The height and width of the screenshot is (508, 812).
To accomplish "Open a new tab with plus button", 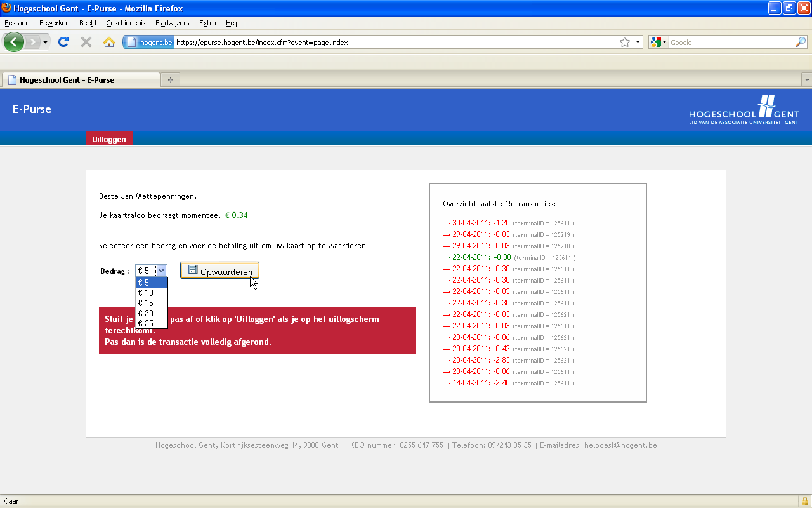I will (171, 80).
